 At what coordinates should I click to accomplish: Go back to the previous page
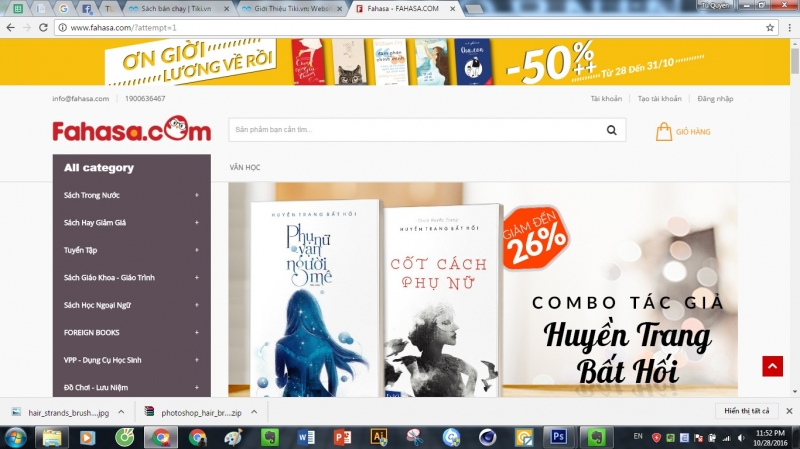[x=10, y=28]
